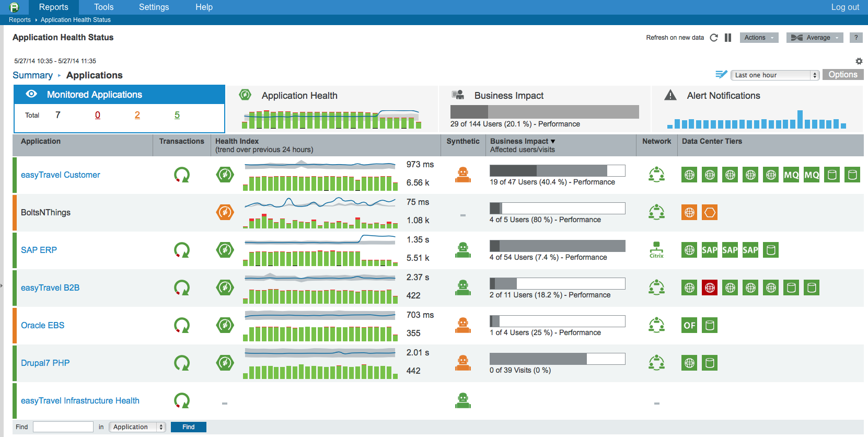Open the Last one hour time range dropdown
The image size is (868, 437).
click(x=774, y=75)
